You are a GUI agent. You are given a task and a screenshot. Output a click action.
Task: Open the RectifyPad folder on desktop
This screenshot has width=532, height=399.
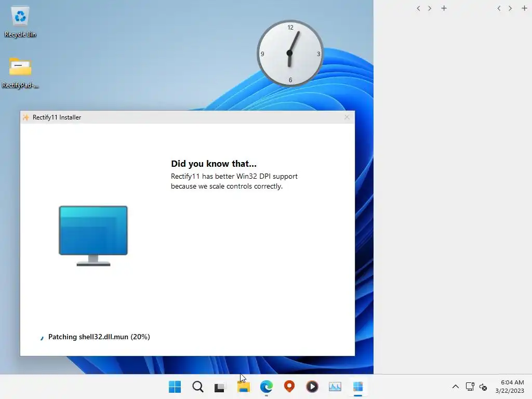click(x=20, y=73)
